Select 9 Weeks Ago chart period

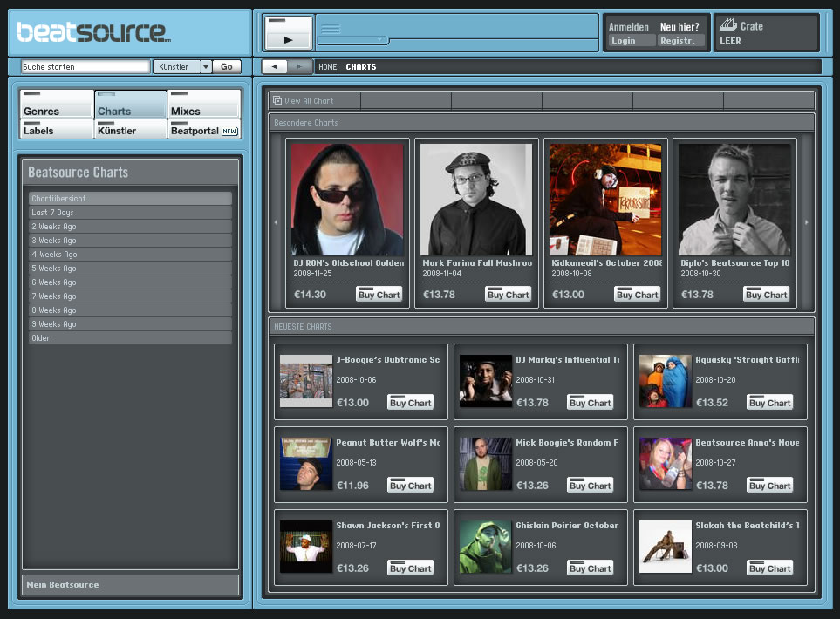tap(130, 323)
